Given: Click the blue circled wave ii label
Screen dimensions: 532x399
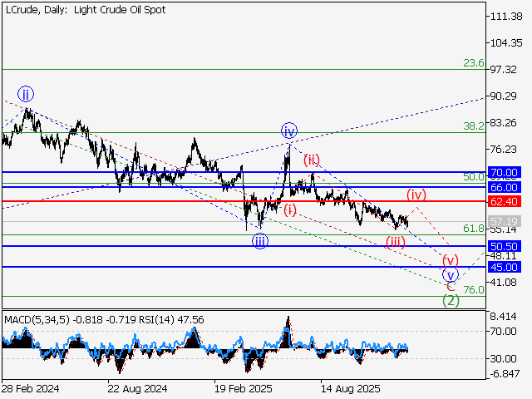Looking at the screenshot, I should (26, 93).
